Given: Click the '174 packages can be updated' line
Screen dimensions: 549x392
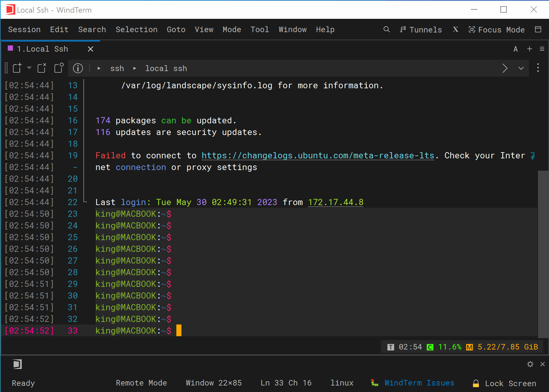Looking at the screenshot, I should [x=166, y=121].
